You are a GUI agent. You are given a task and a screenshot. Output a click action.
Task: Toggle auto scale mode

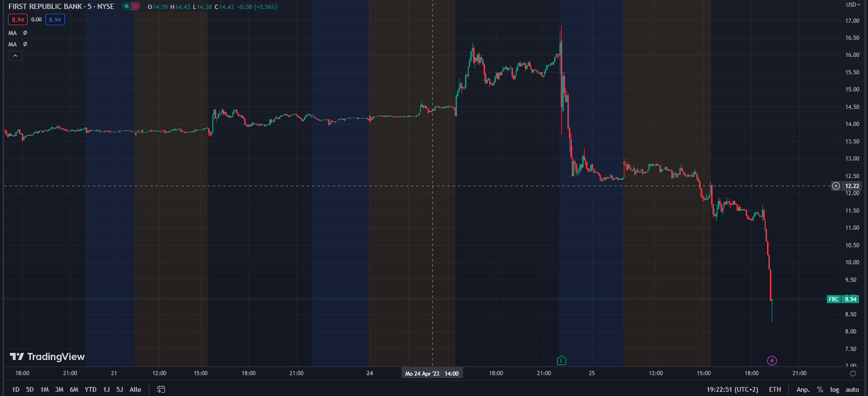pos(852,389)
